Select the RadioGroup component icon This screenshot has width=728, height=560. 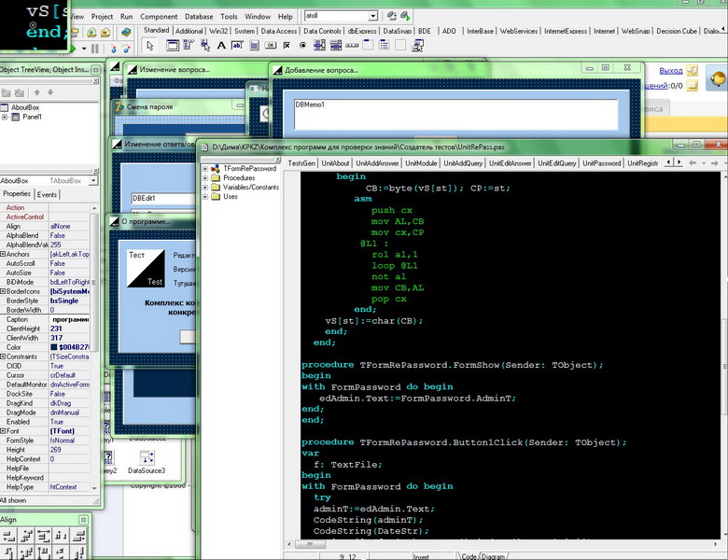tap(385, 46)
